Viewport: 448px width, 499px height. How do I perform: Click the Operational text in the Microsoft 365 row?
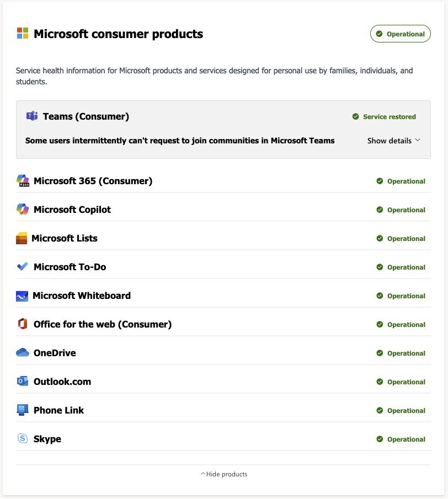point(406,181)
